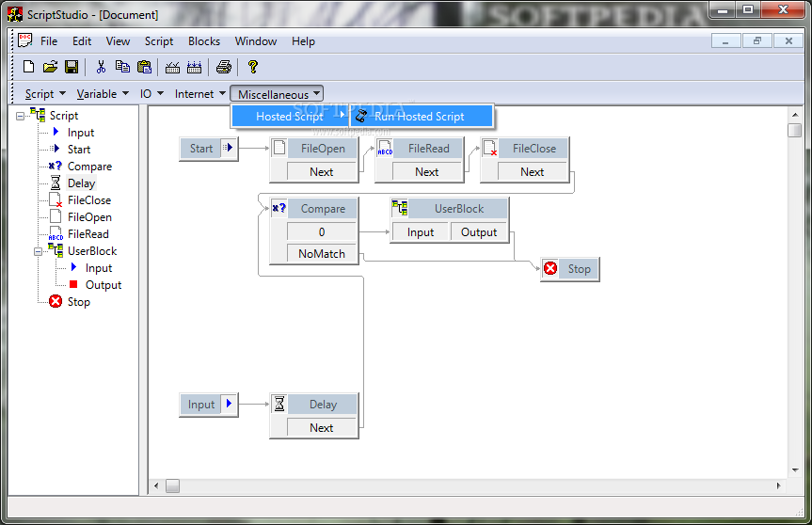812x525 pixels.
Task: Open the Script blocks dropdown
Action: [x=45, y=94]
